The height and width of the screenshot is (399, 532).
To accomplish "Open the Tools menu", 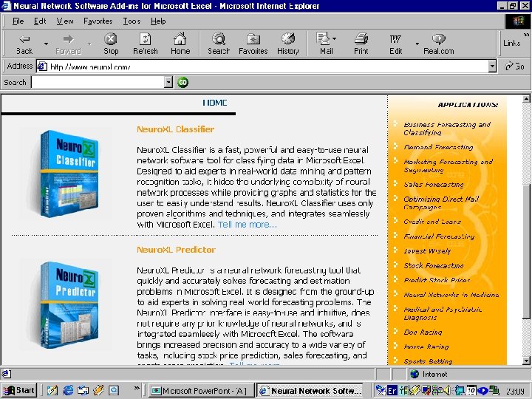I will (132, 21).
